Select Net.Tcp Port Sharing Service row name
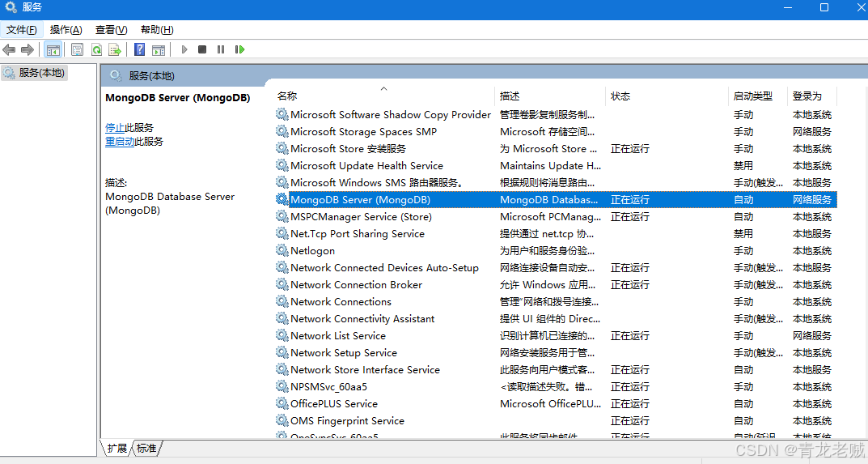The image size is (868, 464). tap(357, 234)
